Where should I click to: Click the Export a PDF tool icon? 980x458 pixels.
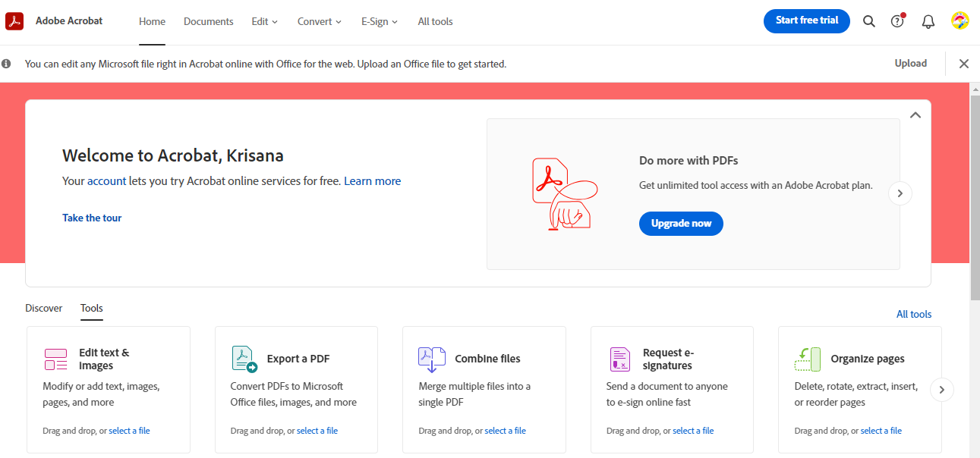244,359
